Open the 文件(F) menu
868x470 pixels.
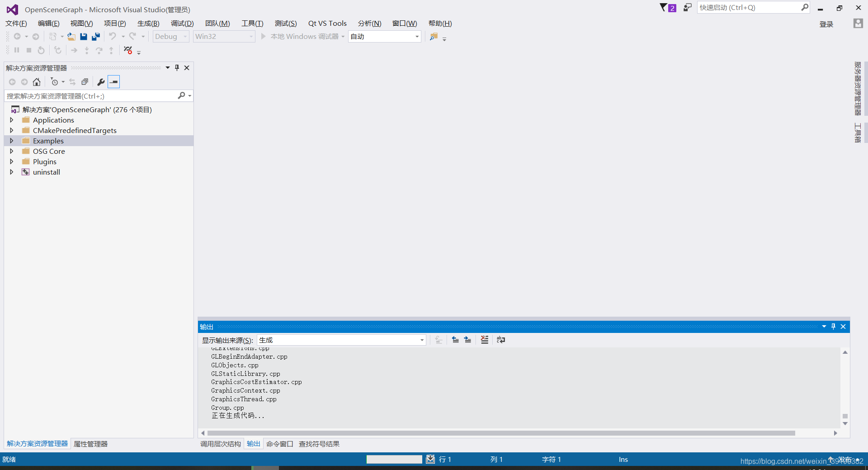(16, 24)
